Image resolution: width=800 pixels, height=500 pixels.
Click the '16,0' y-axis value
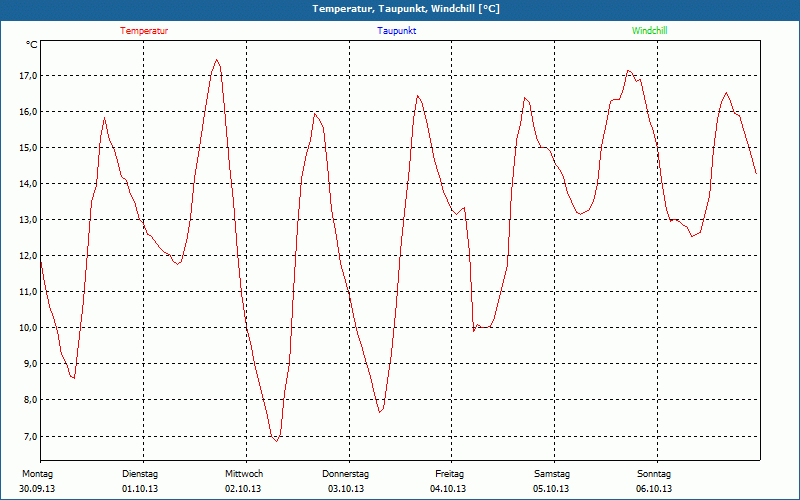[29, 112]
